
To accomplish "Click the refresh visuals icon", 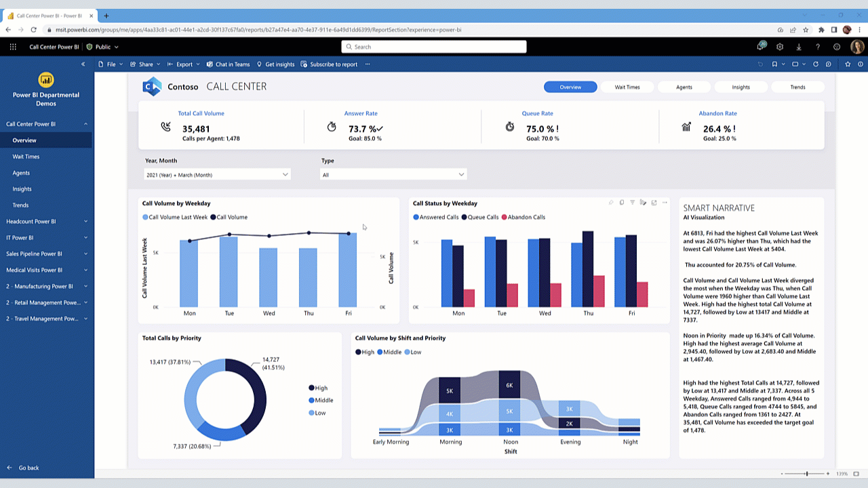I will click(x=816, y=64).
